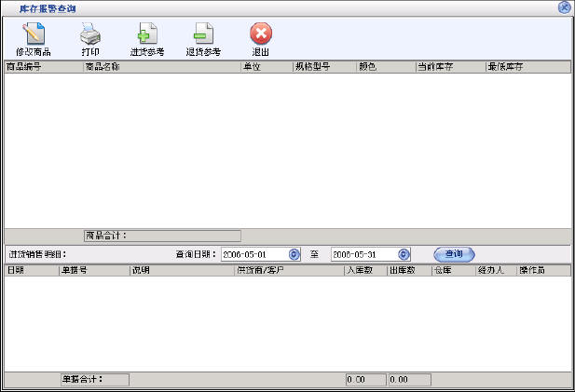Close the 库存报警查询 window

(x=564, y=7)
